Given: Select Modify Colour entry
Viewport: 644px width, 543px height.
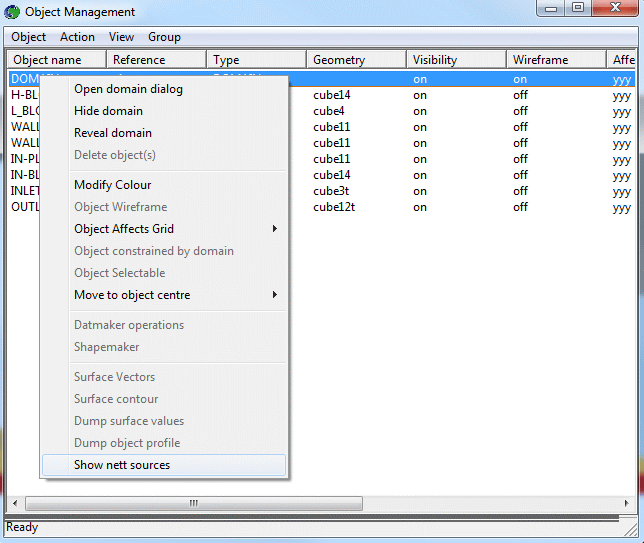Looking at the screenshot, I should click(x=112, y=185).
